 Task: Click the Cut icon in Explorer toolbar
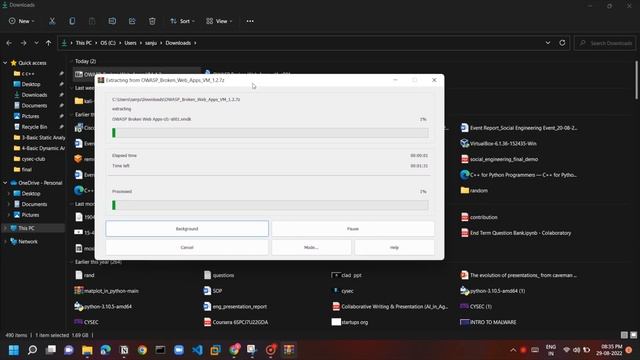52,21
